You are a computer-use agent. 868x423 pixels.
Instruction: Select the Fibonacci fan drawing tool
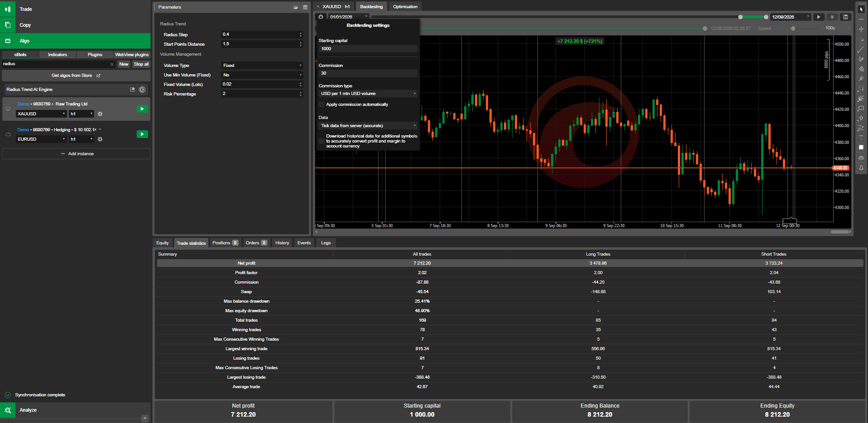tap(861, 98)
